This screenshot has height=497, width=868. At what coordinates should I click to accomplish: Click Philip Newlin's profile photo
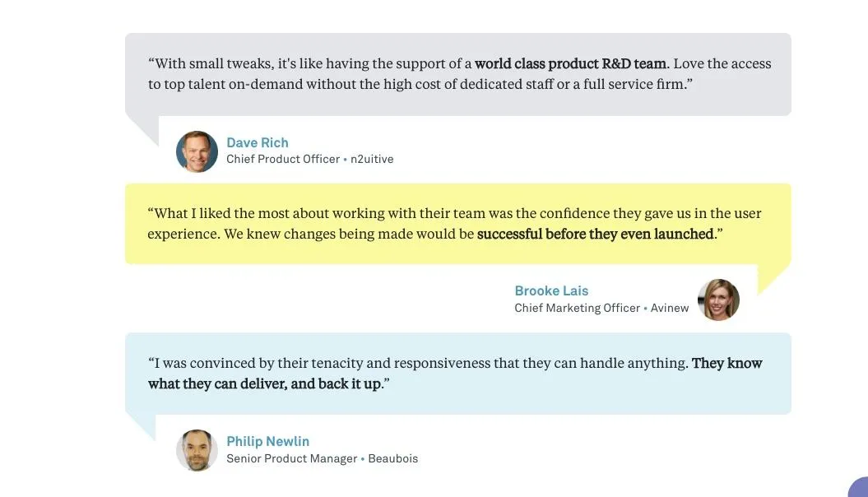click(197, 450)
